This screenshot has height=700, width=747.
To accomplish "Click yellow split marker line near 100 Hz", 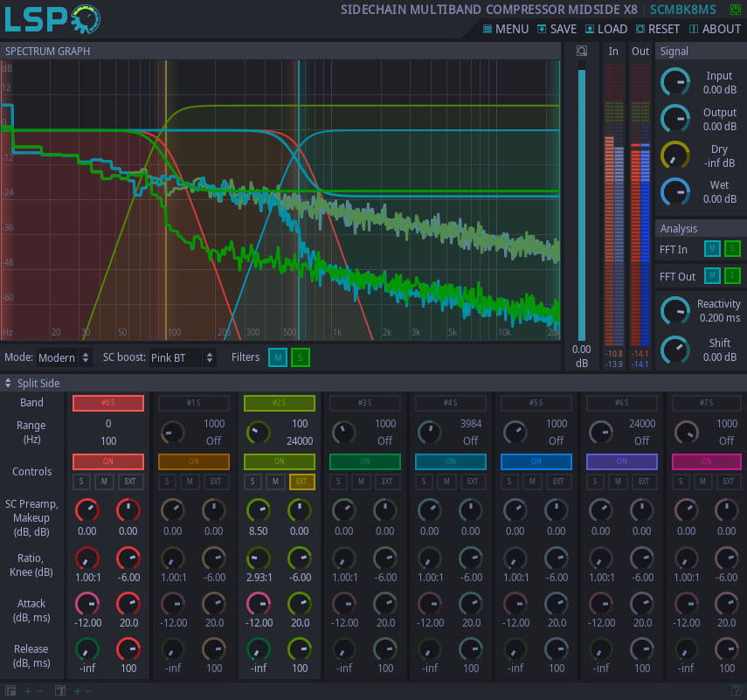I will (x=166, y=200).
